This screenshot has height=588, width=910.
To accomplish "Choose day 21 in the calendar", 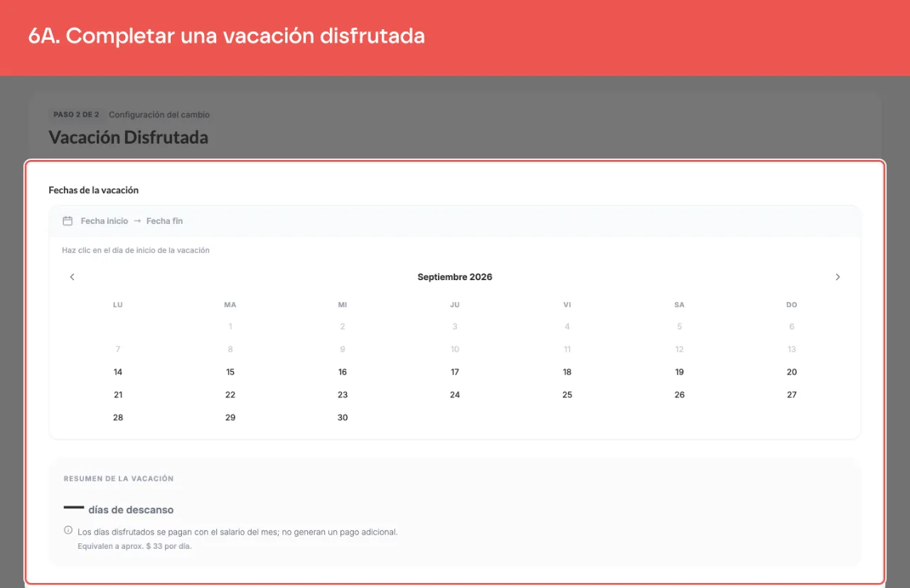I will click(118, 395).
